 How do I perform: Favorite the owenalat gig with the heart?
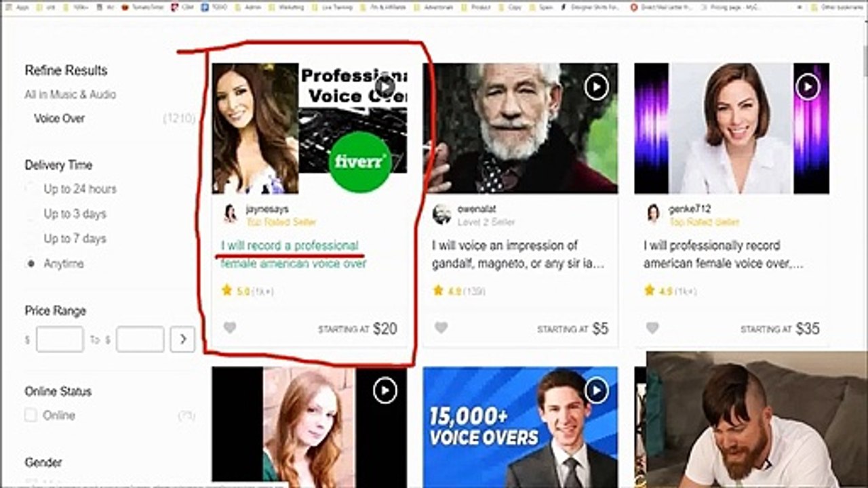point(441,328)
